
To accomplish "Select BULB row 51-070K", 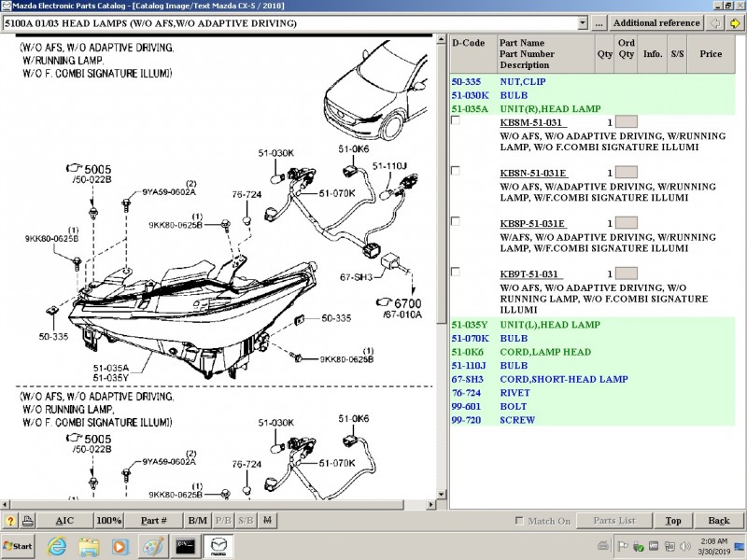I will pos(593,339).
